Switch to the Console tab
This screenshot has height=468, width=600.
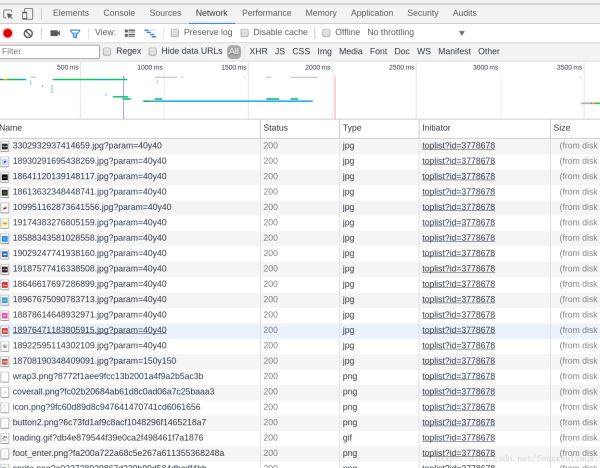119,13
